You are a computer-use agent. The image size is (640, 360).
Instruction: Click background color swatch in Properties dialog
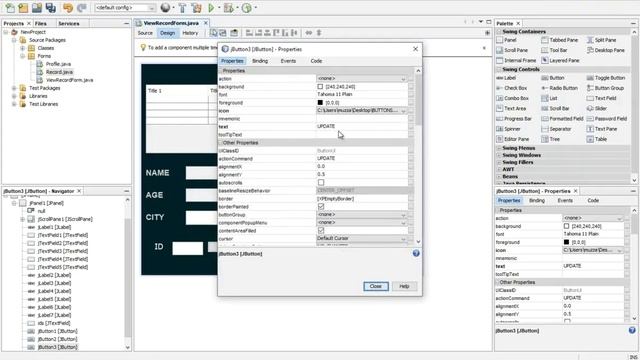320,87
